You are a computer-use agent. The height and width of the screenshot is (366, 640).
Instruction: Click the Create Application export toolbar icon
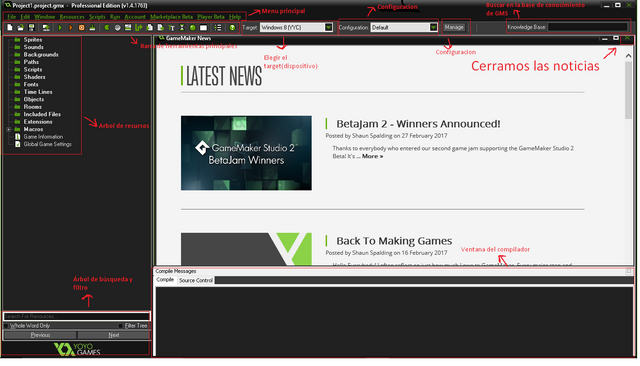46,28
